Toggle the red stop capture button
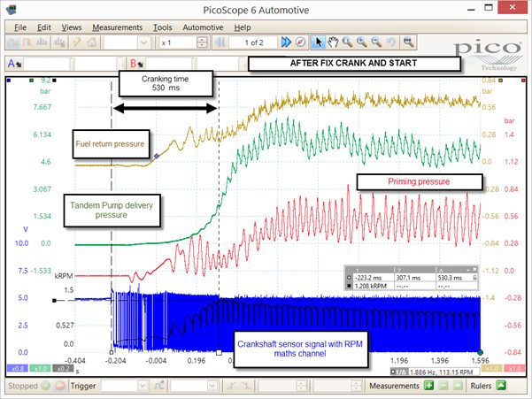Viewport: 532px width, 399px height. pos(60,386)
